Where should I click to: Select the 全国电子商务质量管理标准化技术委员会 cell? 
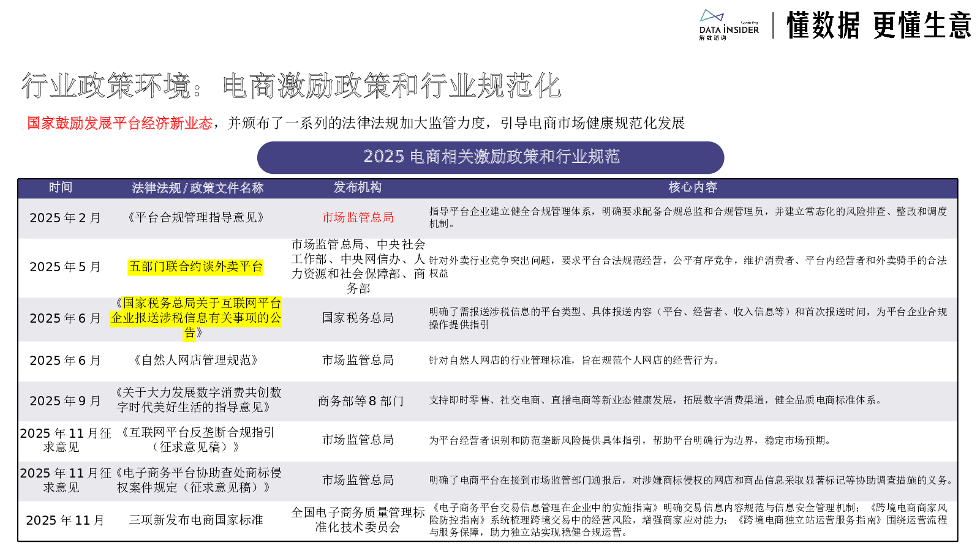[x=358, y=520]
